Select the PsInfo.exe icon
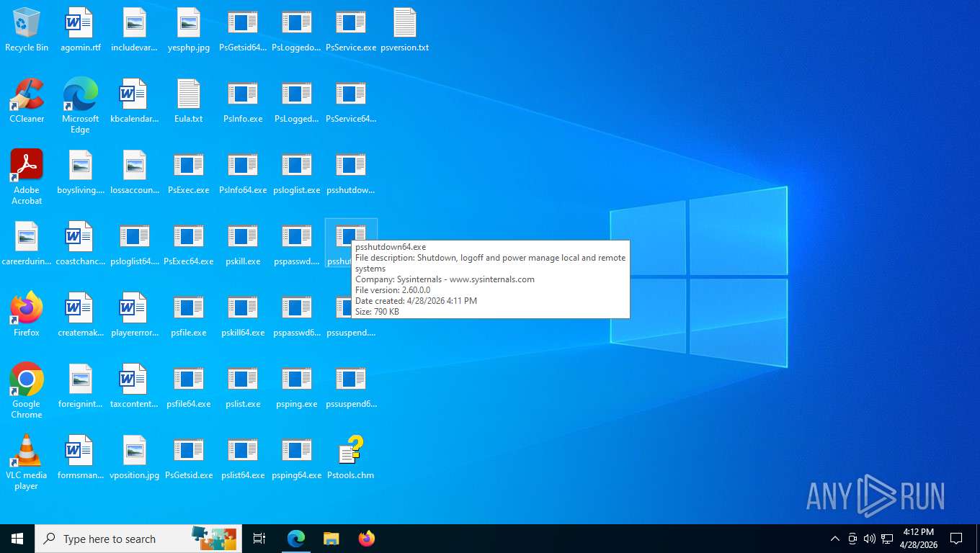The image size is (980, 553). (243, 102)
